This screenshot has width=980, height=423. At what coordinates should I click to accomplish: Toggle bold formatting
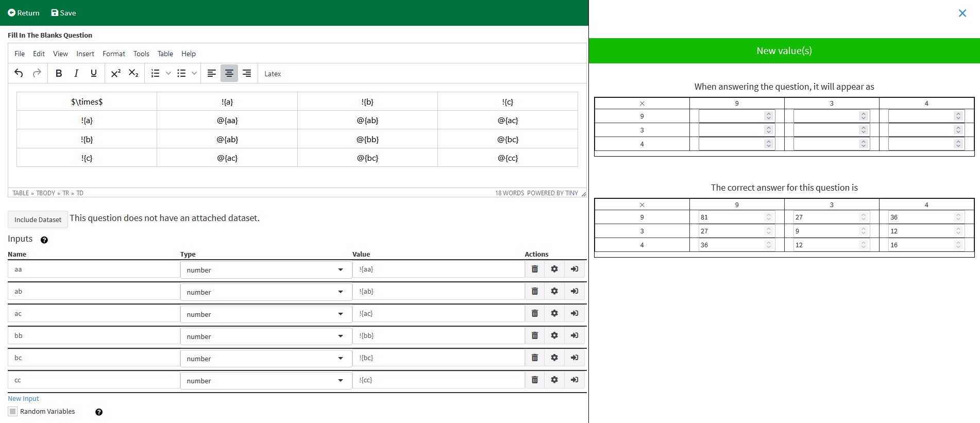(59, 74)
